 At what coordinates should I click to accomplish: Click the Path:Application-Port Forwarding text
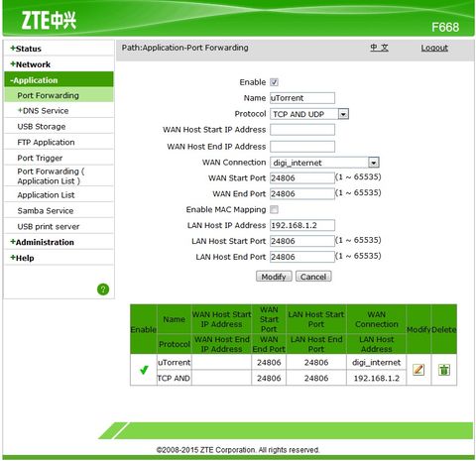point(185,48)
